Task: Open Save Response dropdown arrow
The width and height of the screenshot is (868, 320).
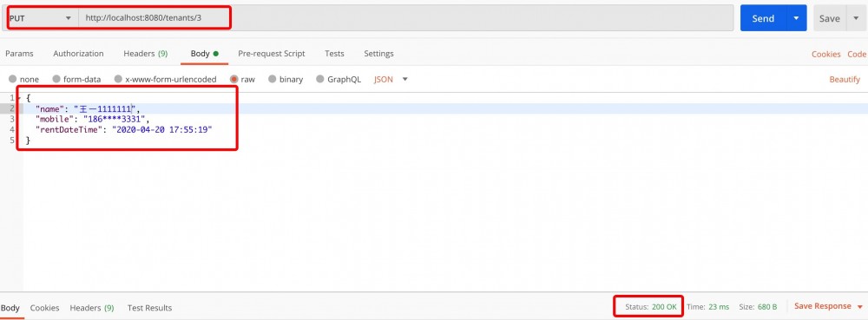Action: coord(859,307)
